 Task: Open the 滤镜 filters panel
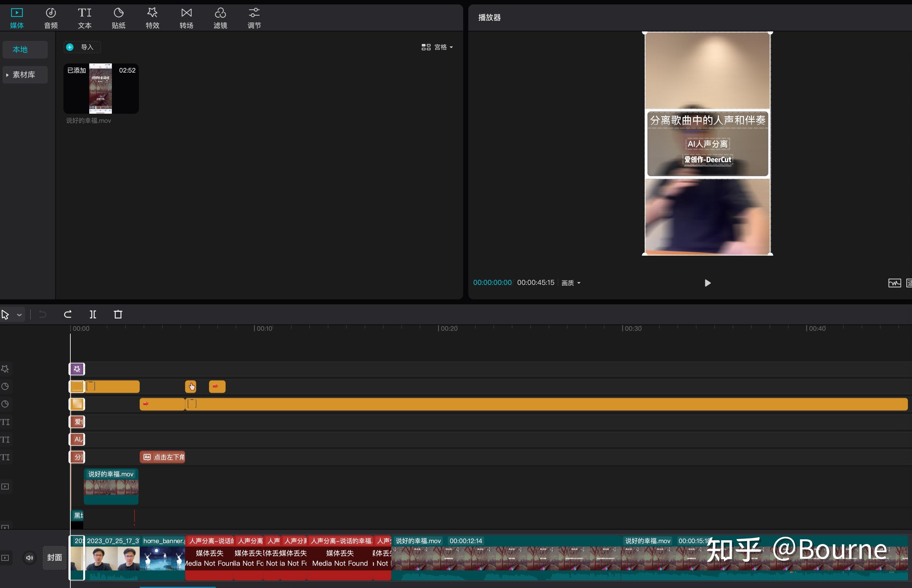220,17
